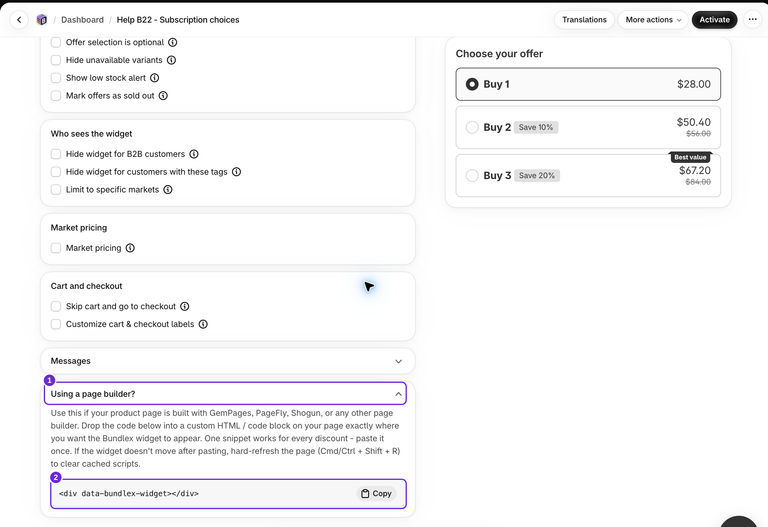768x527 pixels.
Task: Show info icon beside Market pricing checkbox
Action: (130, 248)
